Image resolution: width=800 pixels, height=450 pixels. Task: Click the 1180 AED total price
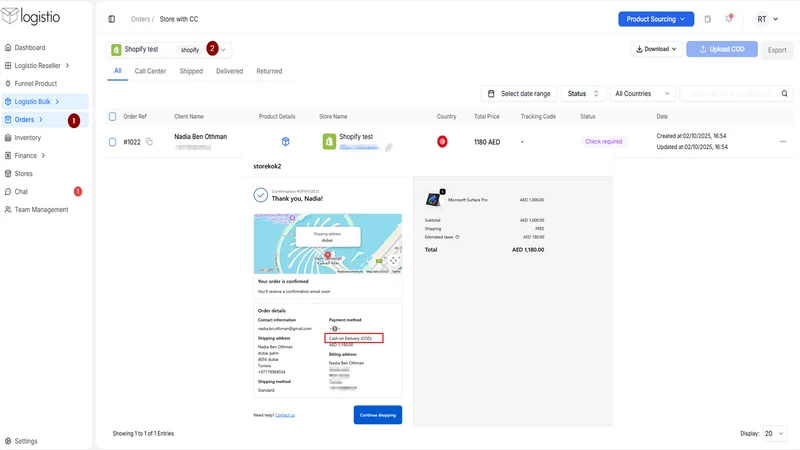pyautogui.click(x=487, y=142)
